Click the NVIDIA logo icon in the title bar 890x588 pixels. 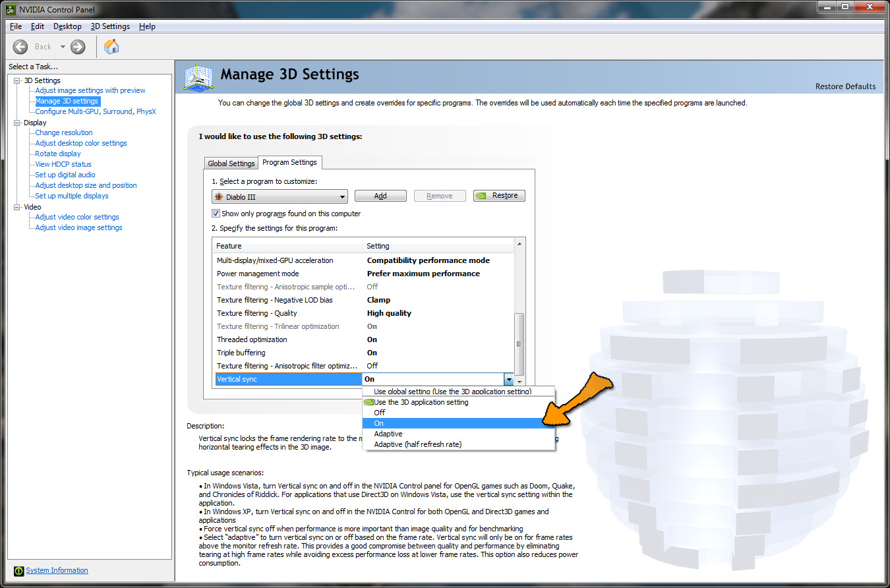[x=9, y=9]
